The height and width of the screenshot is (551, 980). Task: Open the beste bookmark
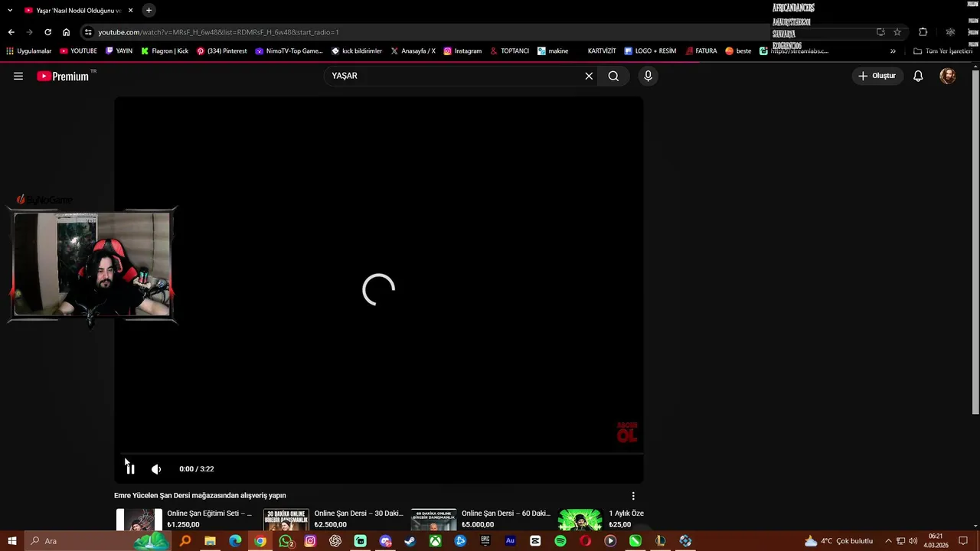coord(738,51)
